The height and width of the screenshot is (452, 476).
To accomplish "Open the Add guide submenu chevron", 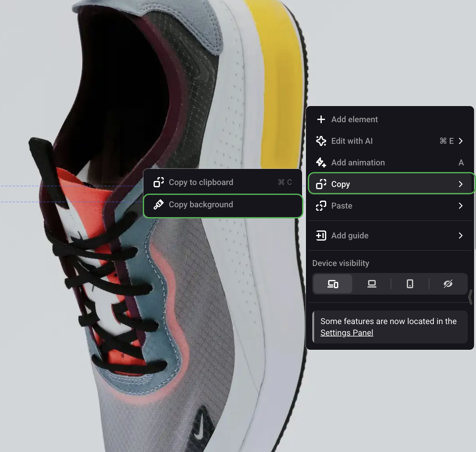I will point(461,236).
